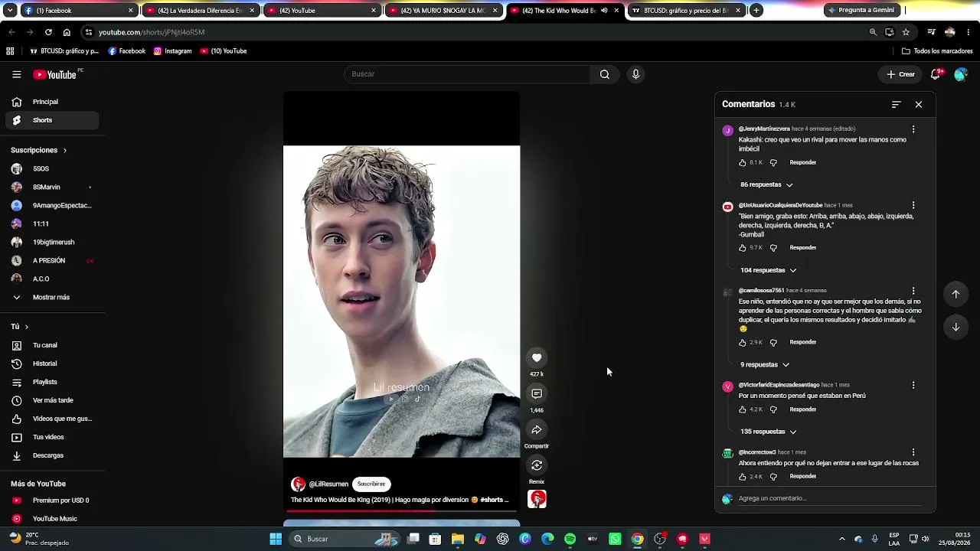Screen dimensions: 980x551
Task: Open 5SOS subscription channel
Action: (x=52, y=168)
